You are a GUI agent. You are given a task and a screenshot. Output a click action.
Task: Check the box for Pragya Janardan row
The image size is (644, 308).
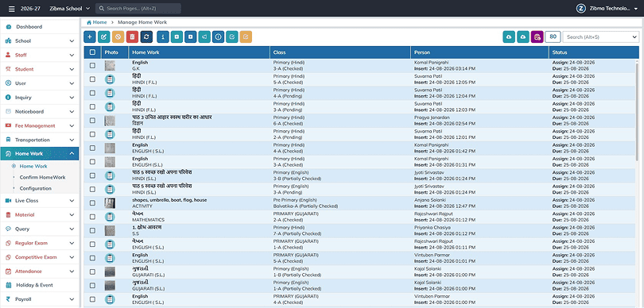point(92,120)
